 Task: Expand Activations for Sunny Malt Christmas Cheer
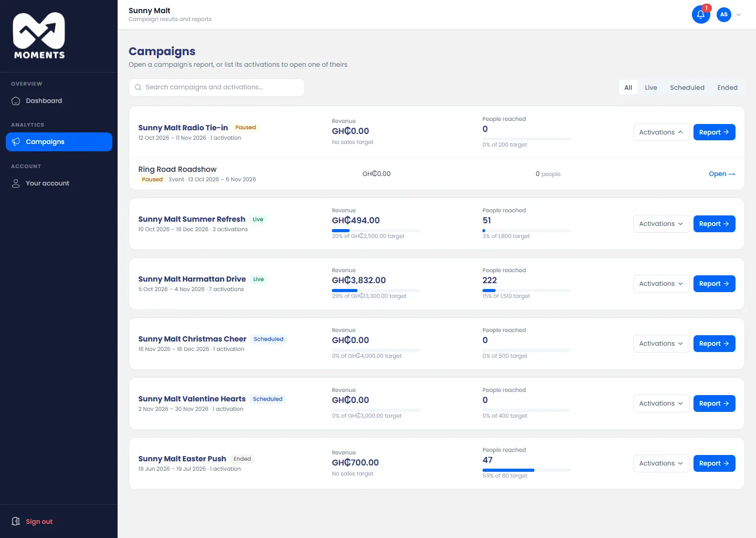[x=661, y=344]
